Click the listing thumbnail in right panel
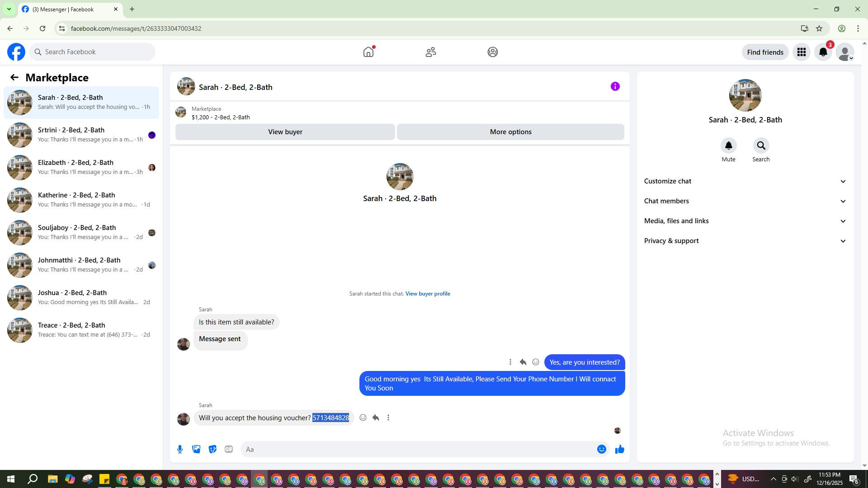 click(x=745, y=95)
